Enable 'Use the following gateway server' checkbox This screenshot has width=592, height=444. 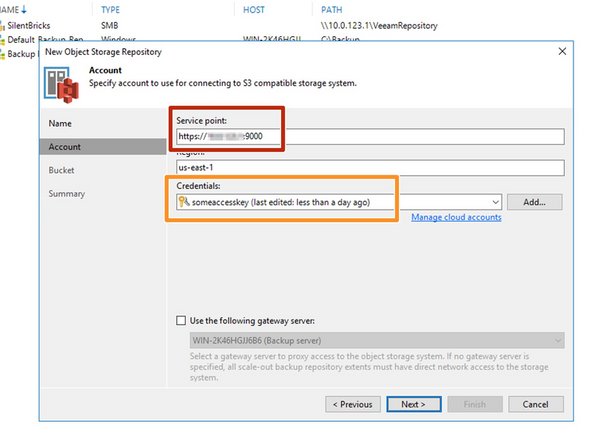click(181, 321)
